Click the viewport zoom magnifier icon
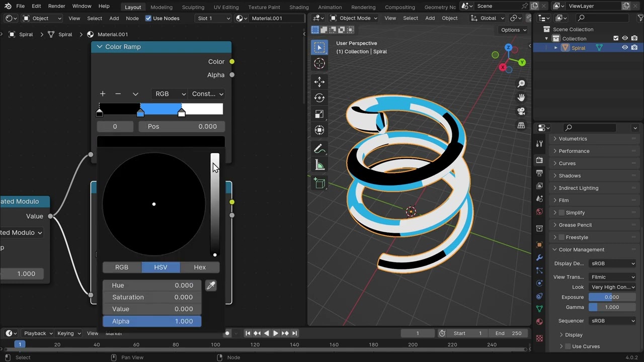644x362 pixels. click(x=521, y=83)
